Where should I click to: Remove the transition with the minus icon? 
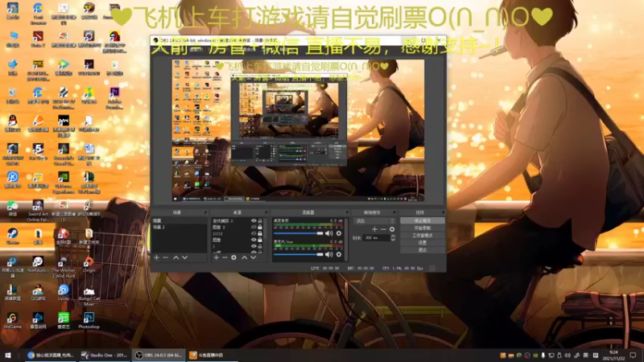point(383,229)
